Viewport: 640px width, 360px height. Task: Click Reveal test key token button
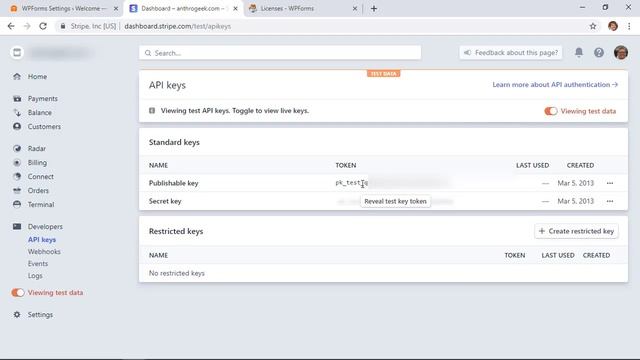395,201
